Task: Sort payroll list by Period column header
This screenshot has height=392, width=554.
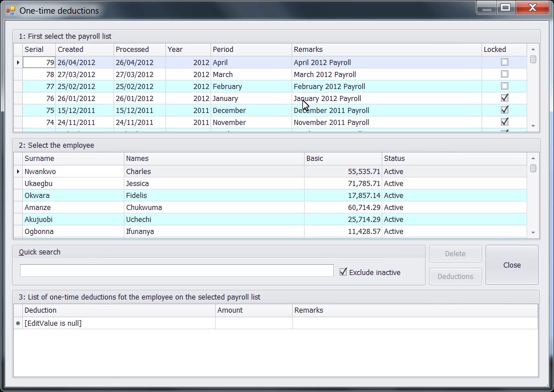Action: [x=251, y=50]
